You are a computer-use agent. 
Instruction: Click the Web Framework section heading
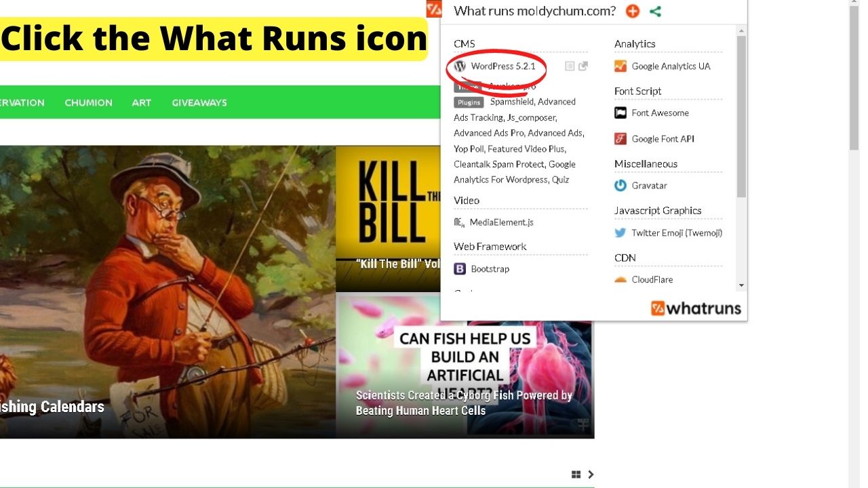(x=490, y=247)
